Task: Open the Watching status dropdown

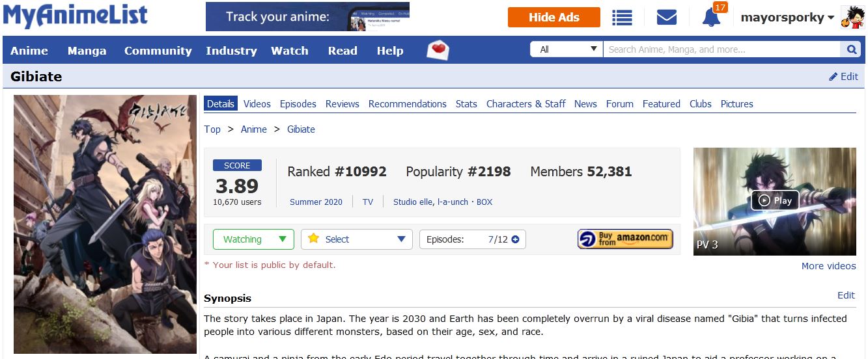Action: [x=253, y=239]
